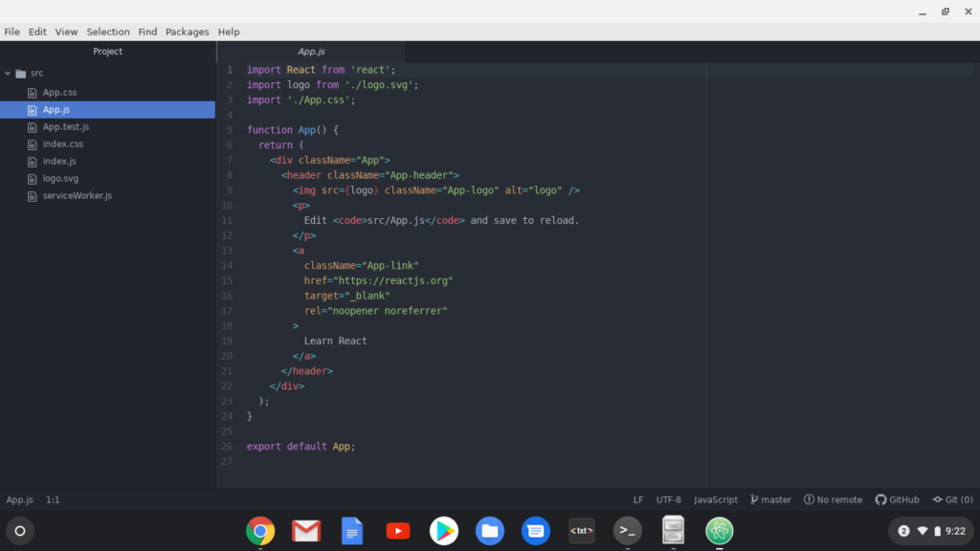
Task: Click the './logo.svg' import string
Action: click(379, 85)
